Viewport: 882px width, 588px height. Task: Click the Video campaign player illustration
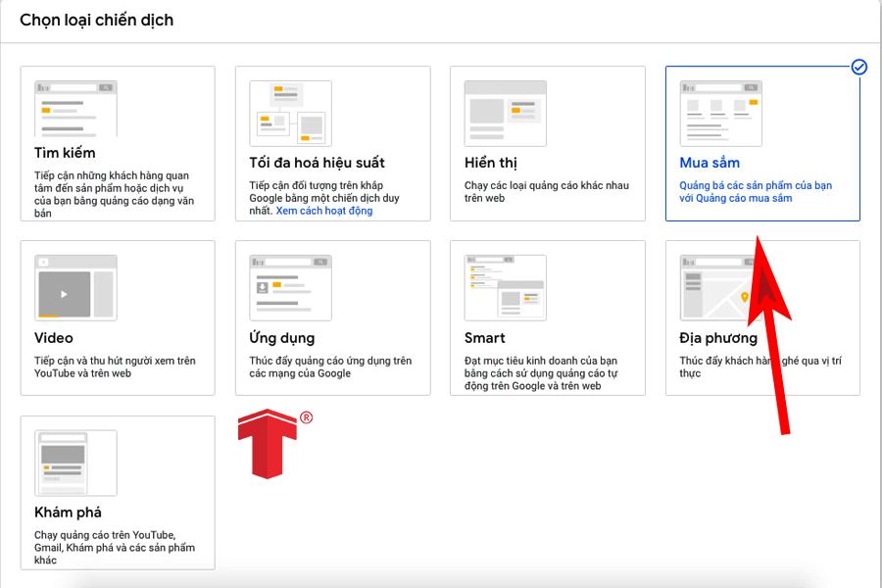pos(75,287)
